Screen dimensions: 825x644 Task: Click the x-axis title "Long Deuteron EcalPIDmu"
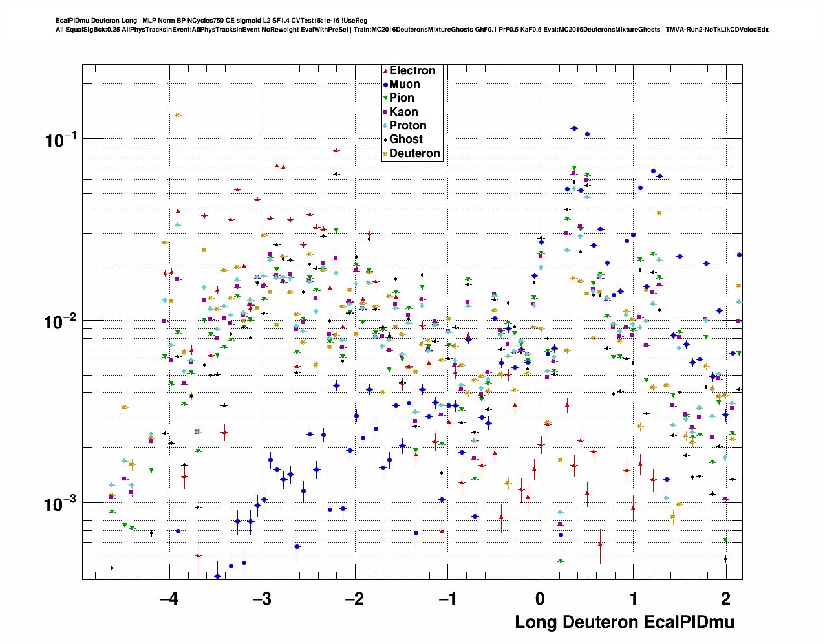point(624,622)
